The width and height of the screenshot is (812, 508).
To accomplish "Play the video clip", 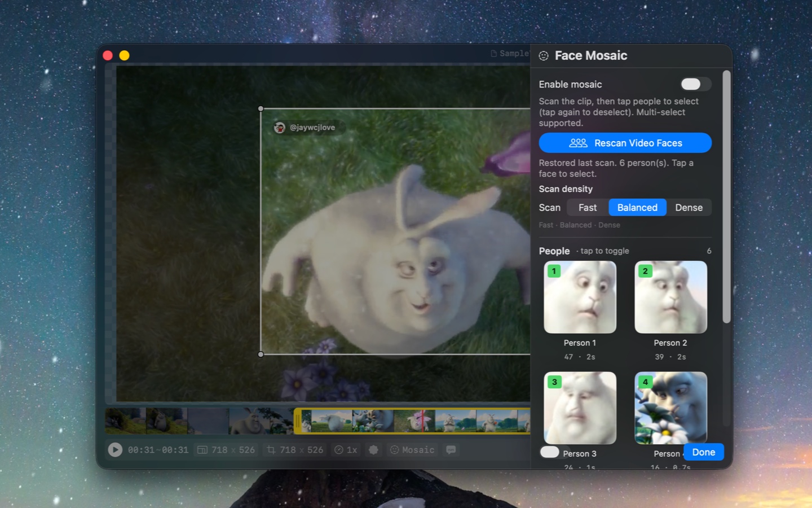I will (x=115, y=450).
